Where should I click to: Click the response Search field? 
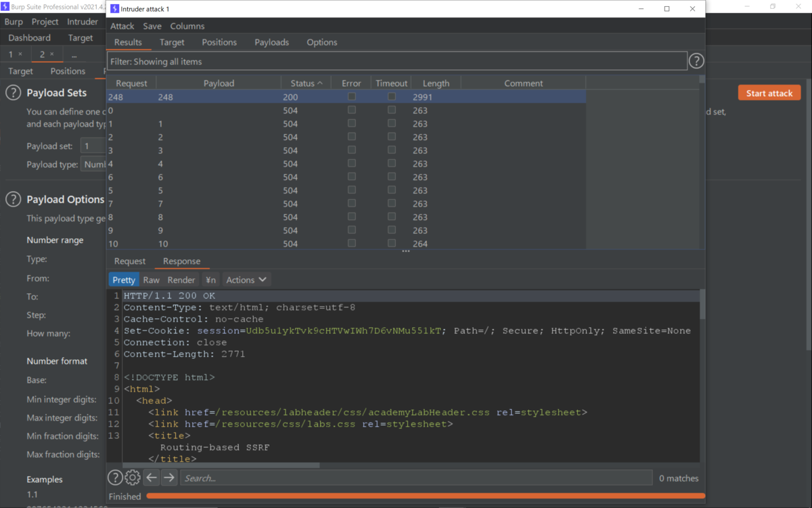(x=416, y=478)
